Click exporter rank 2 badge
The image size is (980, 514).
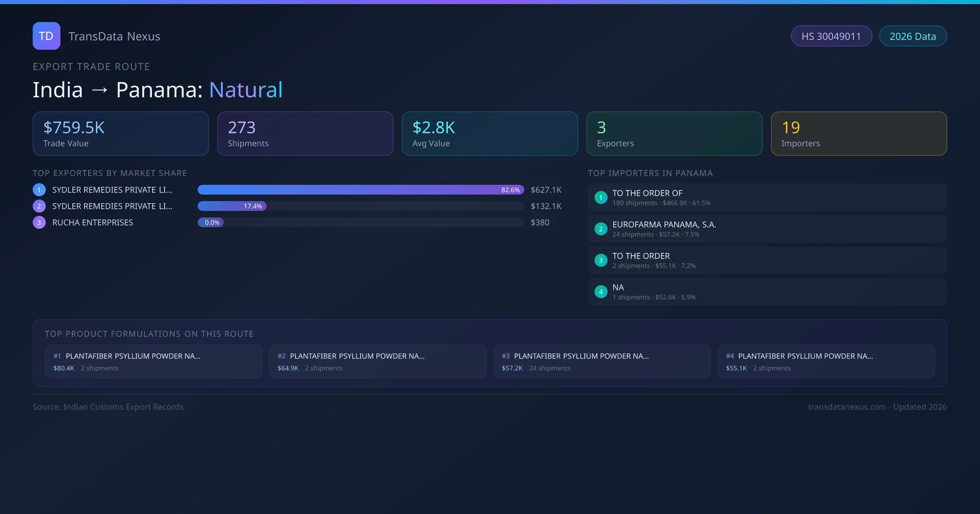point(39,206)
